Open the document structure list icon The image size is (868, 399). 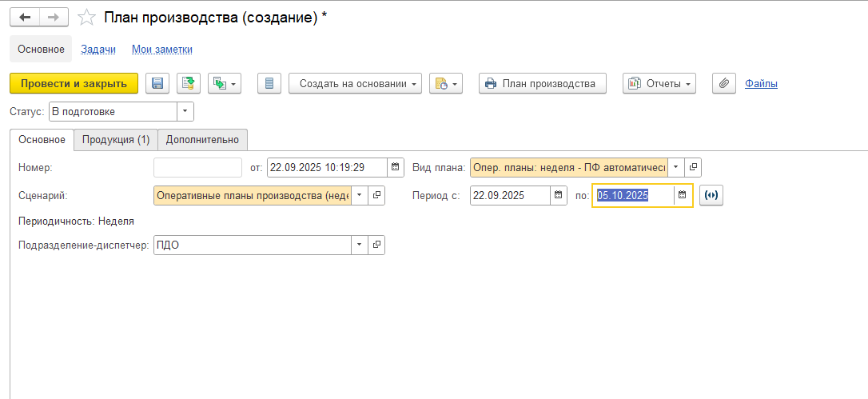[269, 84]
